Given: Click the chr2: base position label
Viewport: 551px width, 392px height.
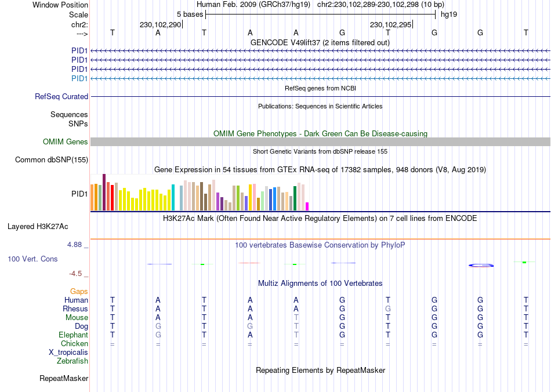Looking at the screenshot, I should 79,24.
